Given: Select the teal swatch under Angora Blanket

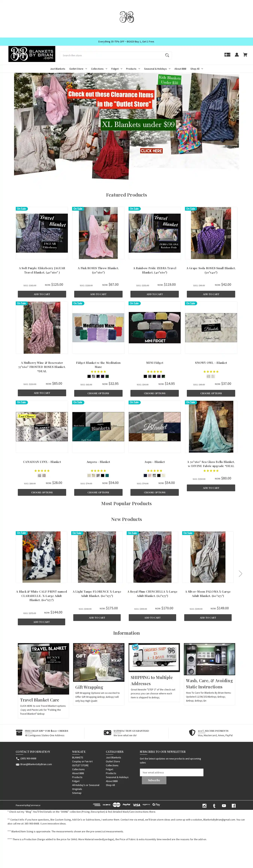Looking at the screenshot, I should click(107, 475).
